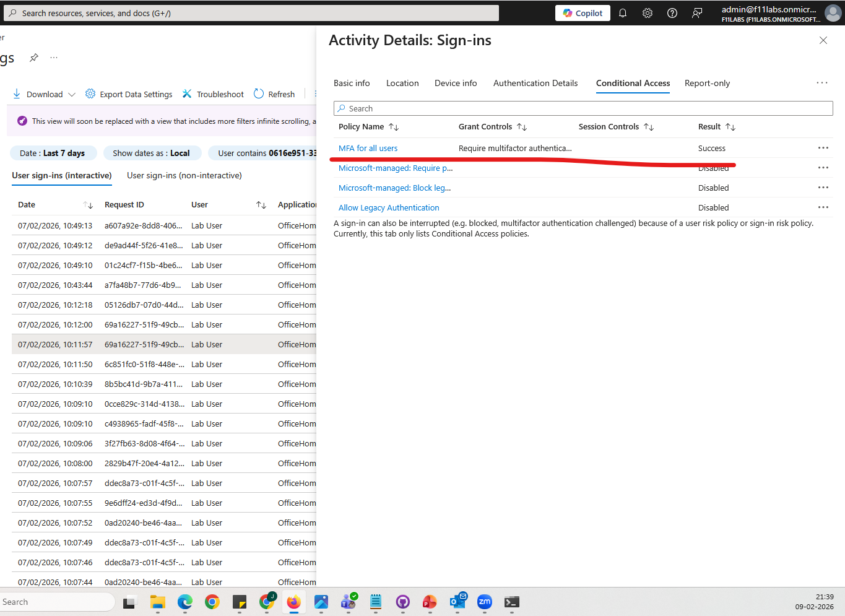
Task: Open the notifications bell
Action: coord(623,12)
